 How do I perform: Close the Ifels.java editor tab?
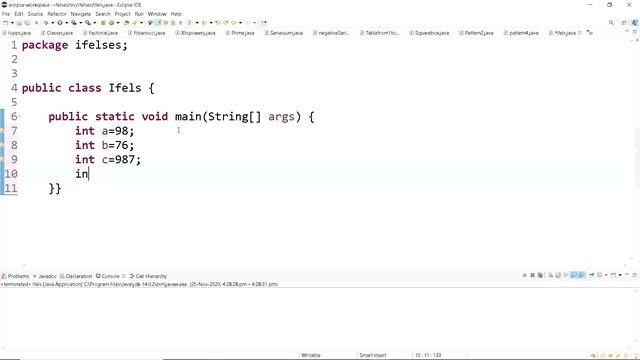point(580,33)
